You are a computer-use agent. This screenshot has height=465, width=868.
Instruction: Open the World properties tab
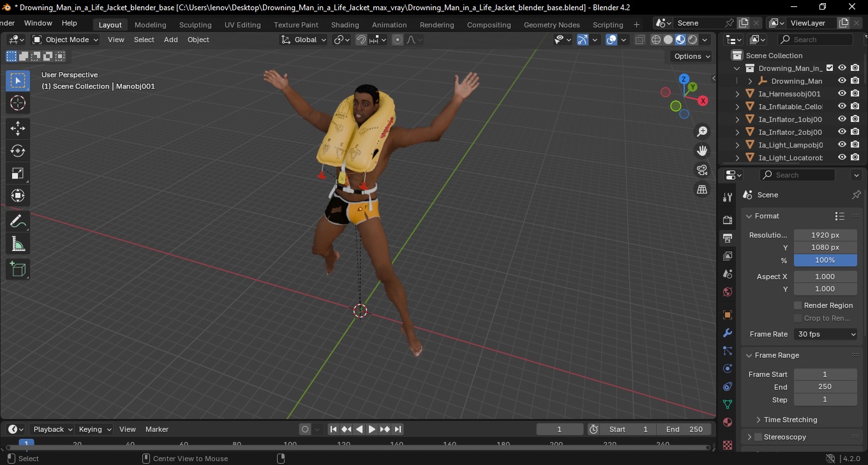728,292
